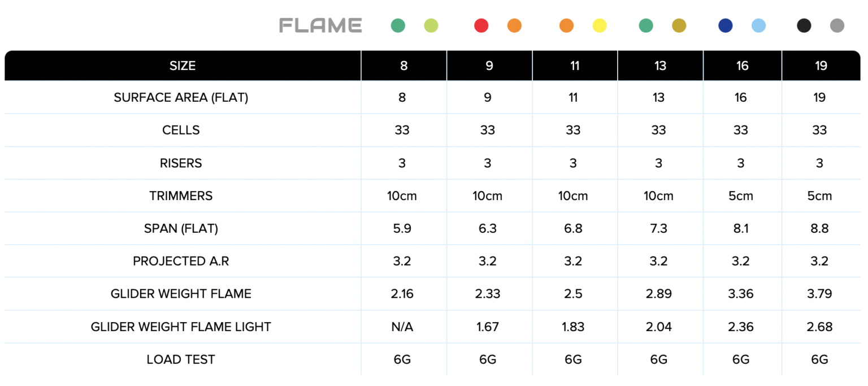This screenshot has height=386, width=868.
Task: Click the 3.79 glider weight value
Action: [819, 294]
